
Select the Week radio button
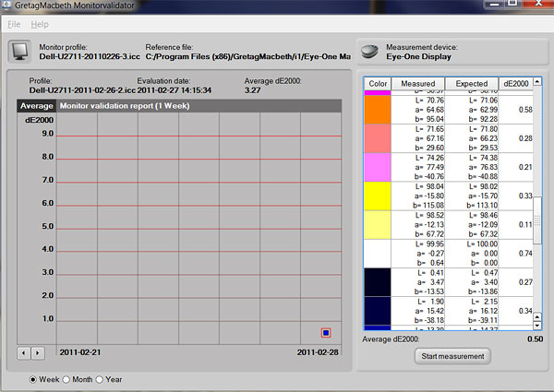pos(33,380)
